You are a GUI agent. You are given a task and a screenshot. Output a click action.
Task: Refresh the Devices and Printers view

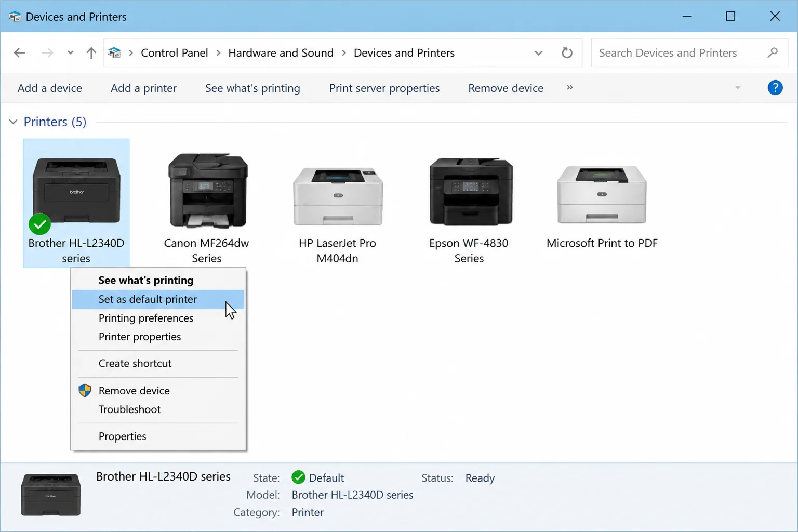(x=567, y=52)
